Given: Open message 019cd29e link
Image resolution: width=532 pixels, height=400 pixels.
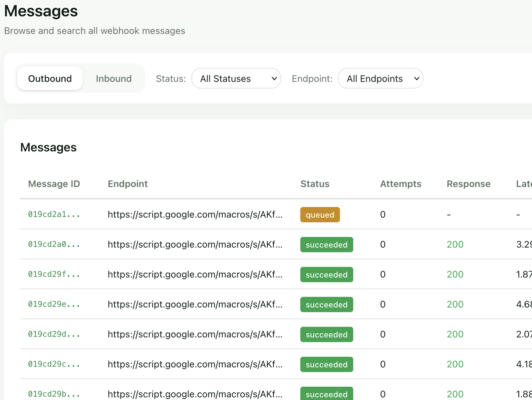Looking at the screenshot, I should tap(54, 304).
